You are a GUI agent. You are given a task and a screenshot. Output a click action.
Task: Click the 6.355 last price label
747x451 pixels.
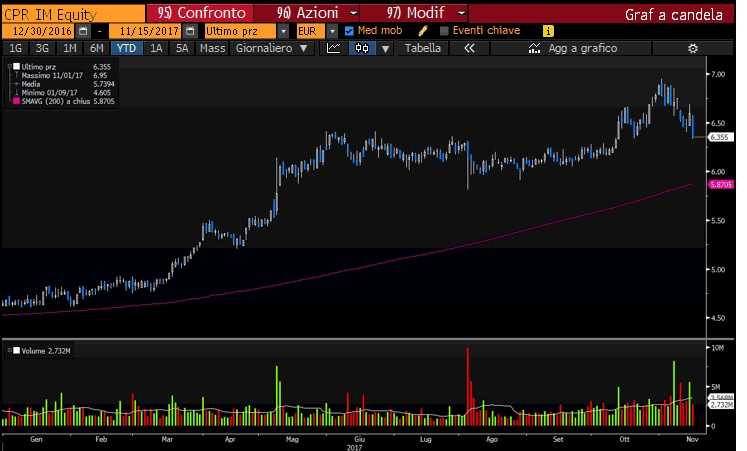[x=719, y=137]
